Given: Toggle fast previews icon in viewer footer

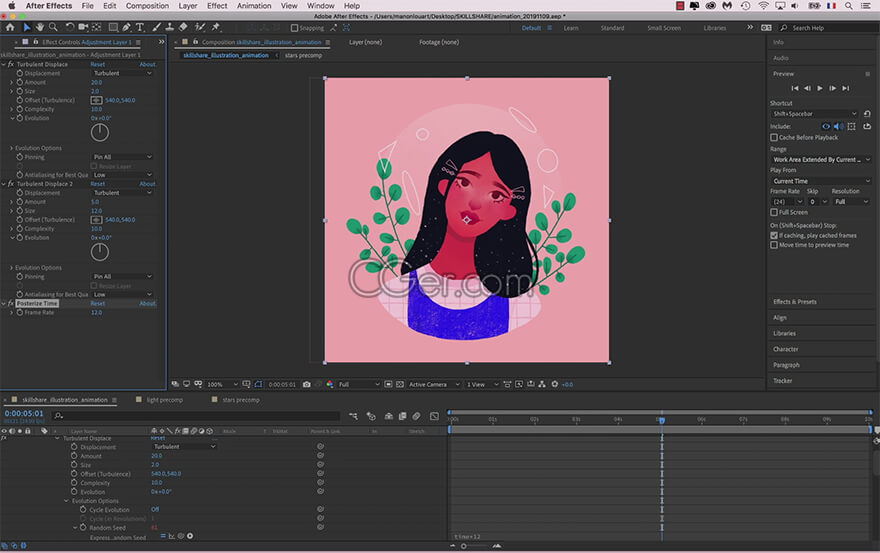Looking at the screenshot, I should coord(519,385).
